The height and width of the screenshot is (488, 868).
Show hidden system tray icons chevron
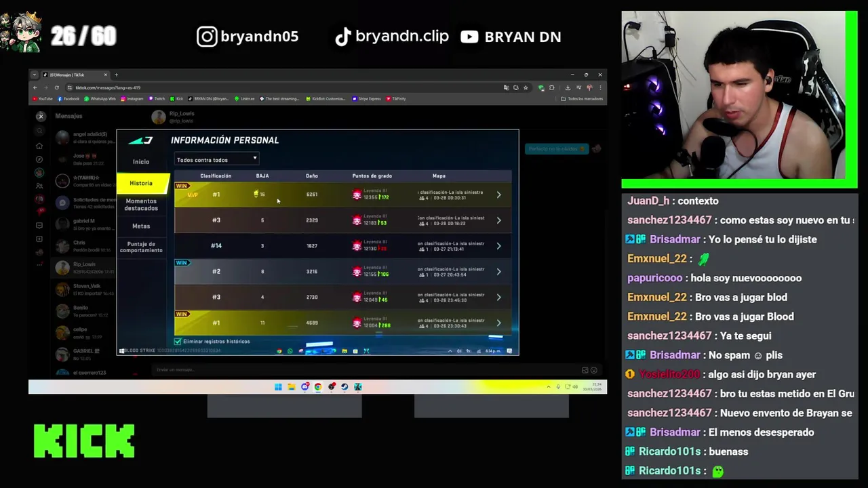pos(549,387)
